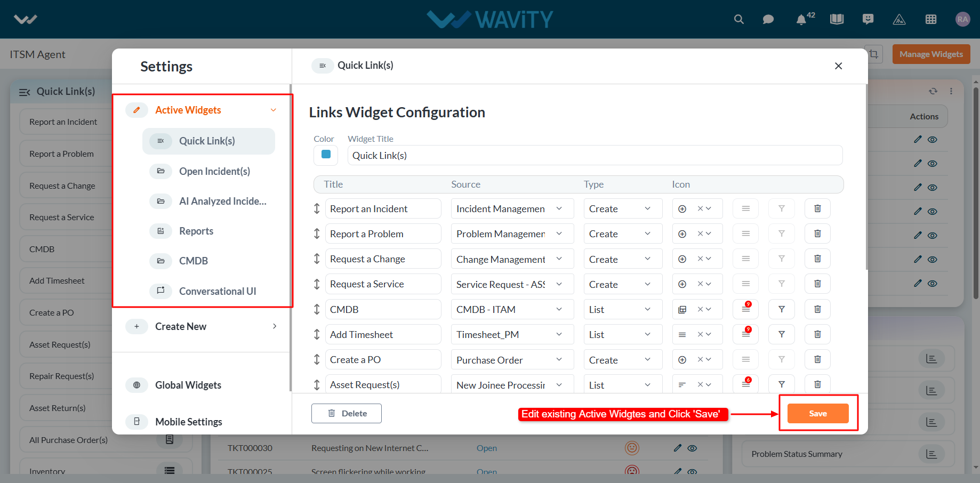Select Quick Link(s) in Active Widgets
Viewport: 980px width, 483px height.
(x=208, y=141)
